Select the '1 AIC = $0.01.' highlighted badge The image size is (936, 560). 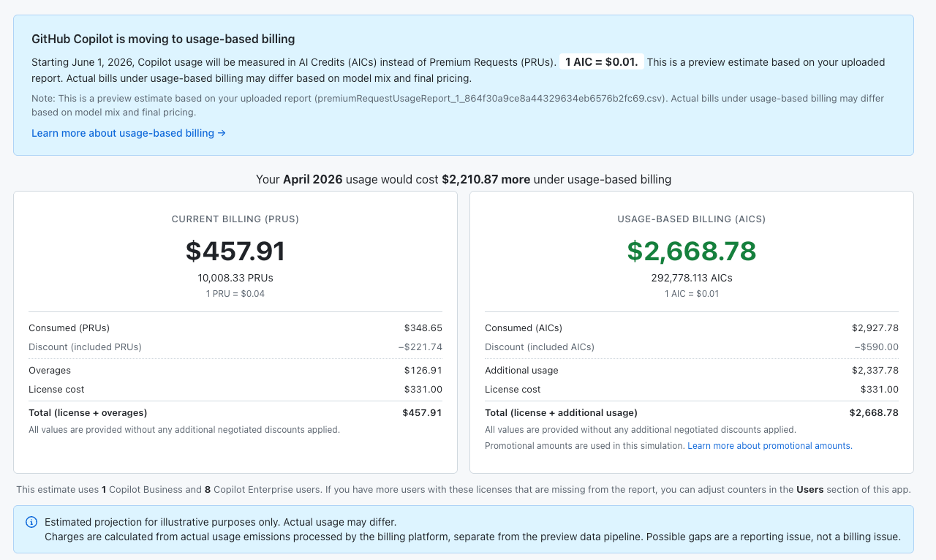coord(602,62)
